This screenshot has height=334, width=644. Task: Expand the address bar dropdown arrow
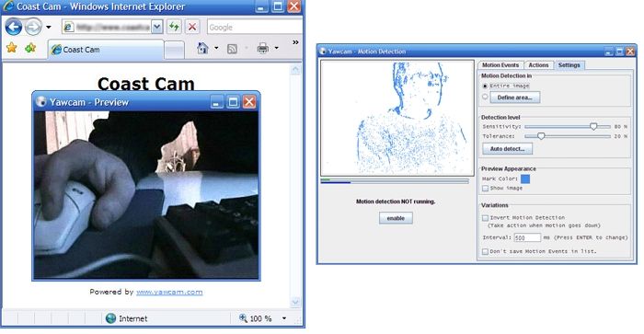[x=157, y=27]
